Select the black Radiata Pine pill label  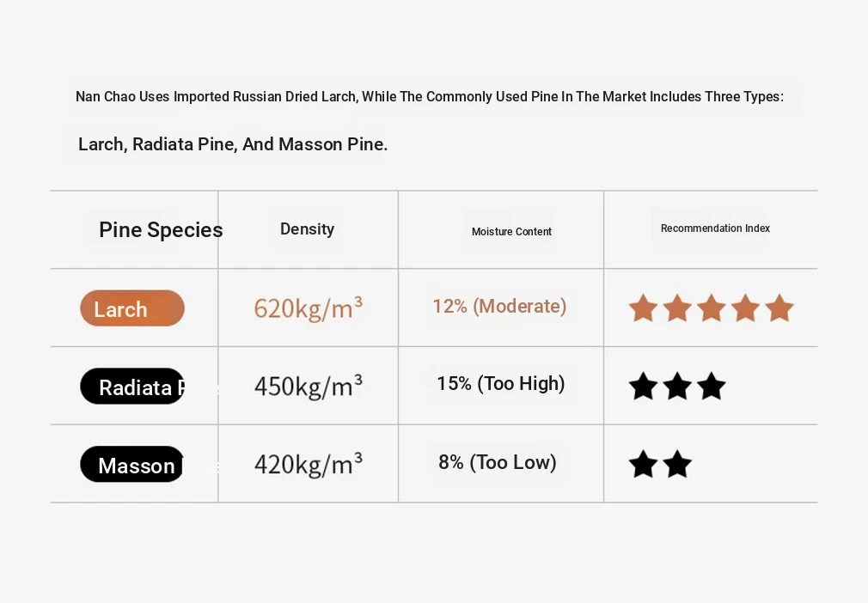point(132,387)
